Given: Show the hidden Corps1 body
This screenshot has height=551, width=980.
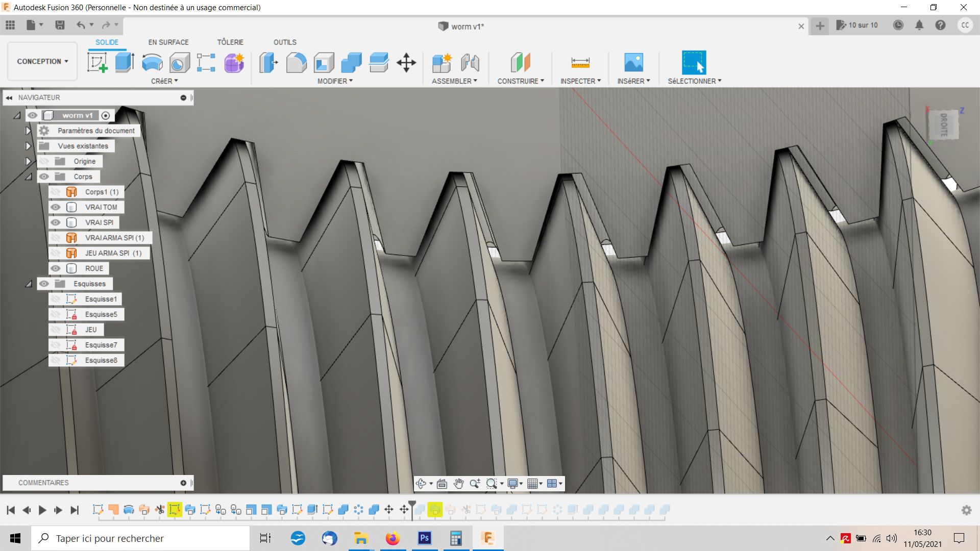Looking at the screenshot, I should [x=56, y=192].
